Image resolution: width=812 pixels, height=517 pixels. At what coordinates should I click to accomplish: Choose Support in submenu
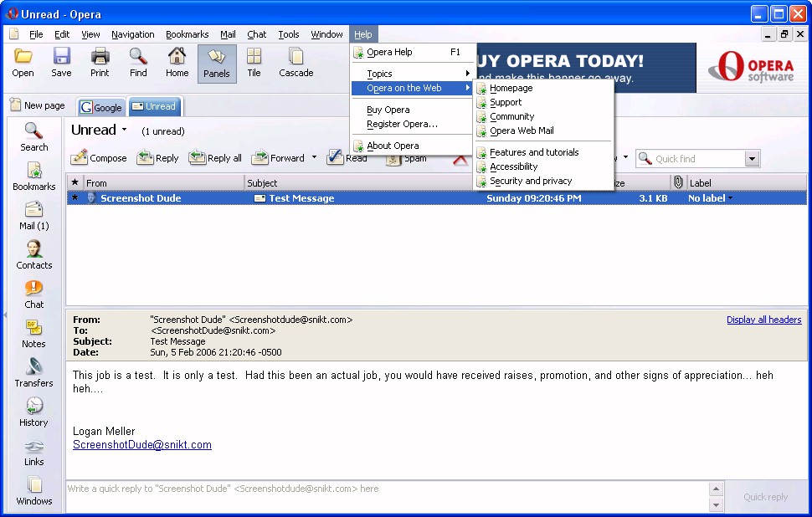[x=543, y=102]
